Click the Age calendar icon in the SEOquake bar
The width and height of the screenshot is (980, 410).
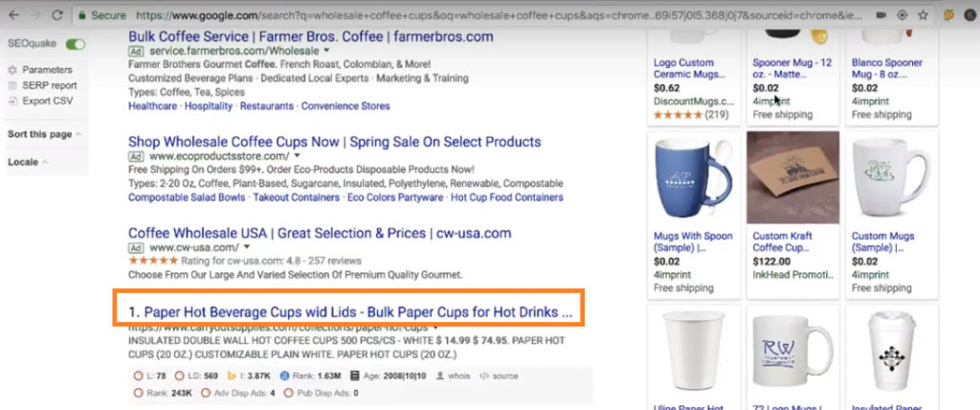coord(354,376)
